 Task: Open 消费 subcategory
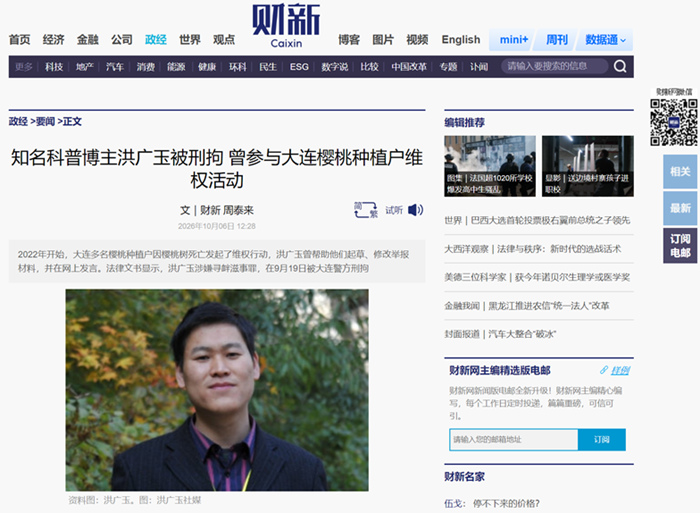coord(146,67)
